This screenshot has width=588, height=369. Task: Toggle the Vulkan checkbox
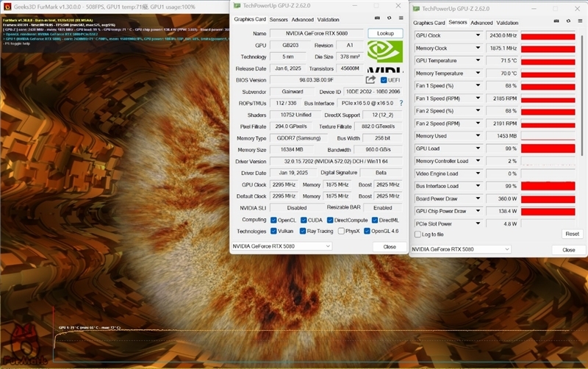[x=273, y=231]
